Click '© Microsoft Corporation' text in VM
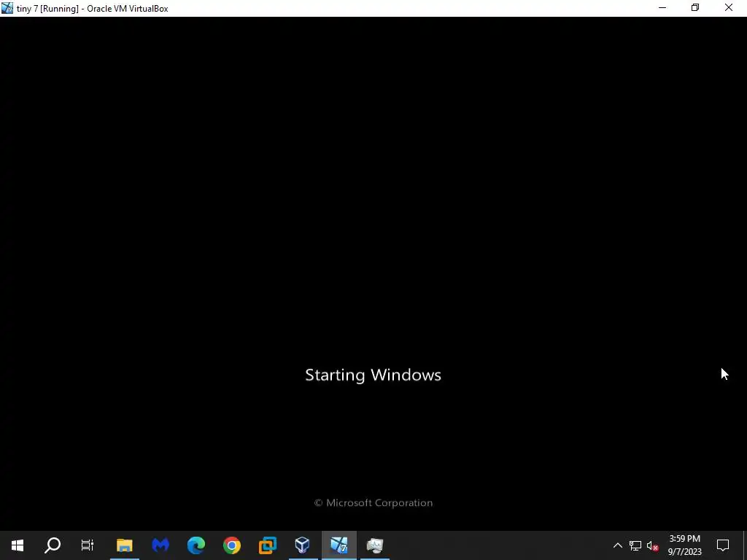This screenshot has width=747, height=560. (373, 503)
